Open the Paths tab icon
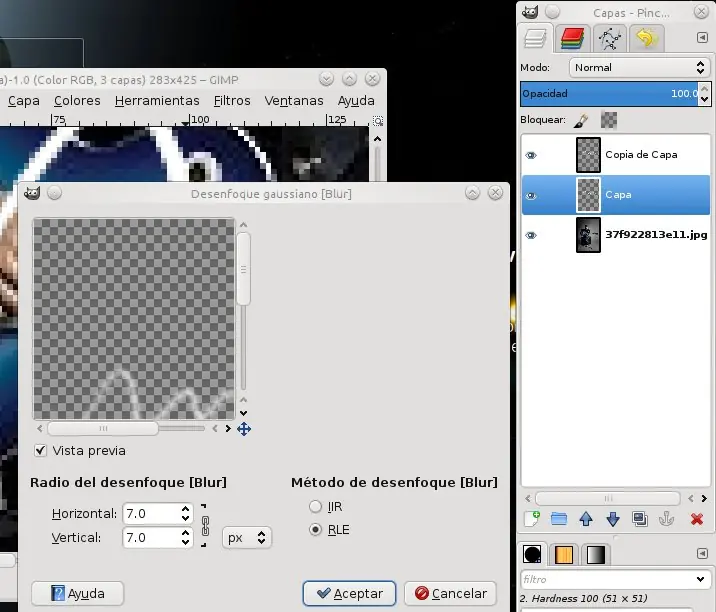The width and height of the screenshot is (716, 612). coord(609,39)
